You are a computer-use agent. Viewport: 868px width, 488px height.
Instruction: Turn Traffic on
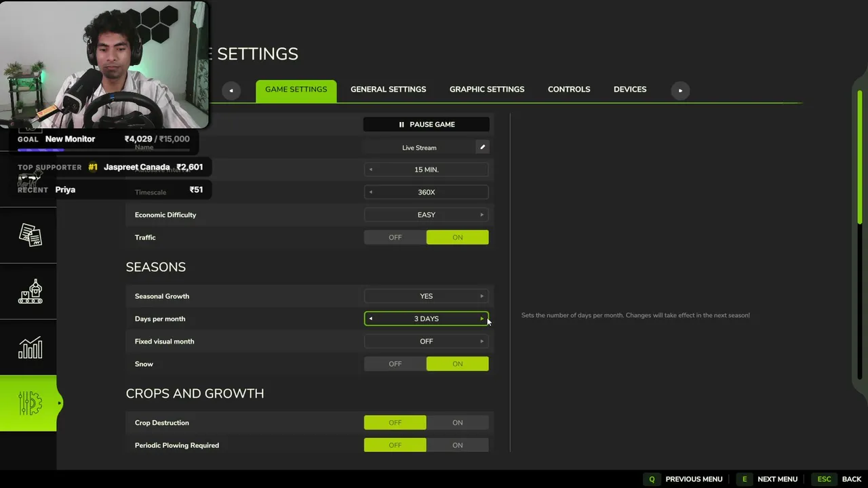point(458,237)
